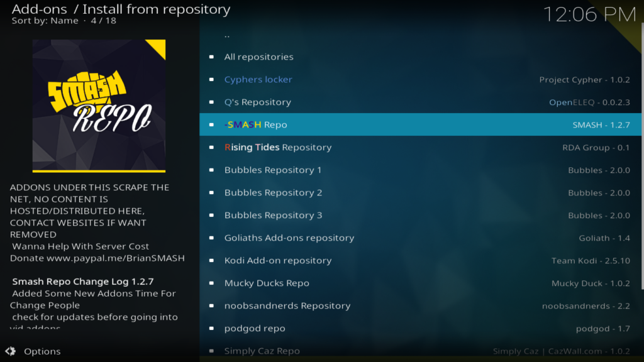Viewport: 644px width, 362px height.
Task: Click the 'podgod - 1.7' label
Action: point(603,328)
